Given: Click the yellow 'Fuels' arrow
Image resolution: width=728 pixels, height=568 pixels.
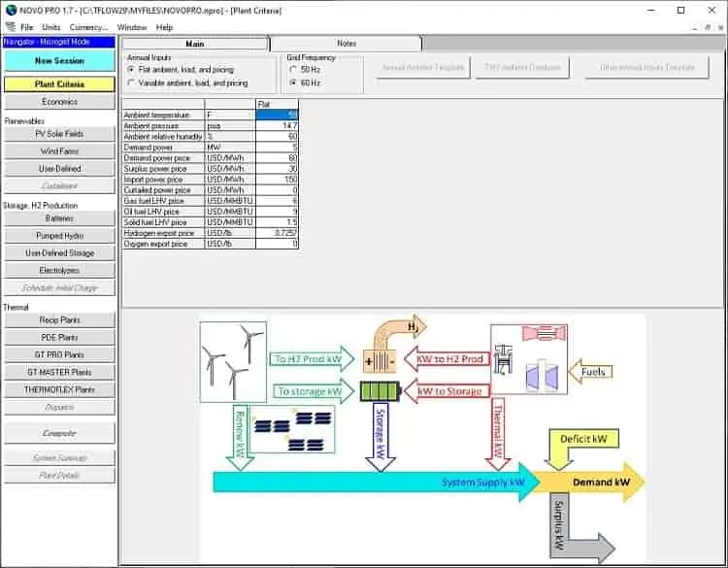Looking at the screenshot, I should tap(590, 372).
